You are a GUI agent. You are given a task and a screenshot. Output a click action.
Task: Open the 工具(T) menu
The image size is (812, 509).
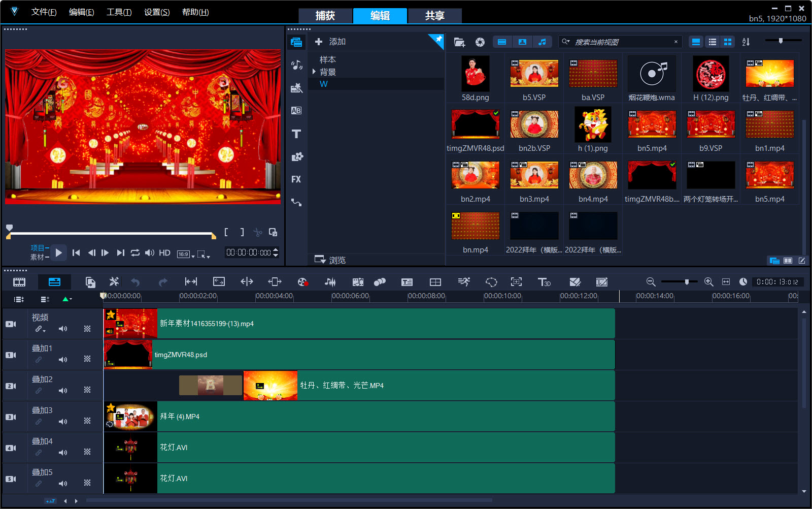pos(119,12)
